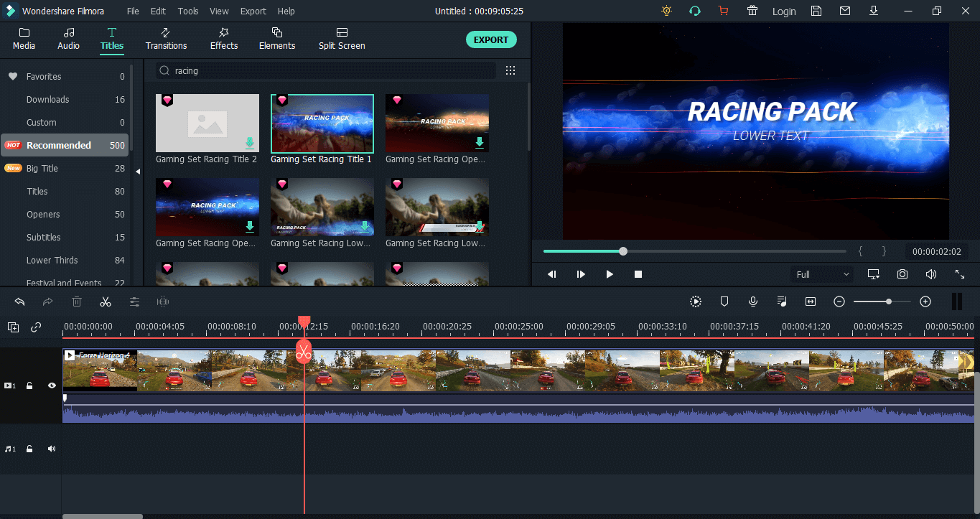The image size is (980, 519).
Task: Select the Lower Thirds category
Action: pyautogui.click(x=65, y=260)
